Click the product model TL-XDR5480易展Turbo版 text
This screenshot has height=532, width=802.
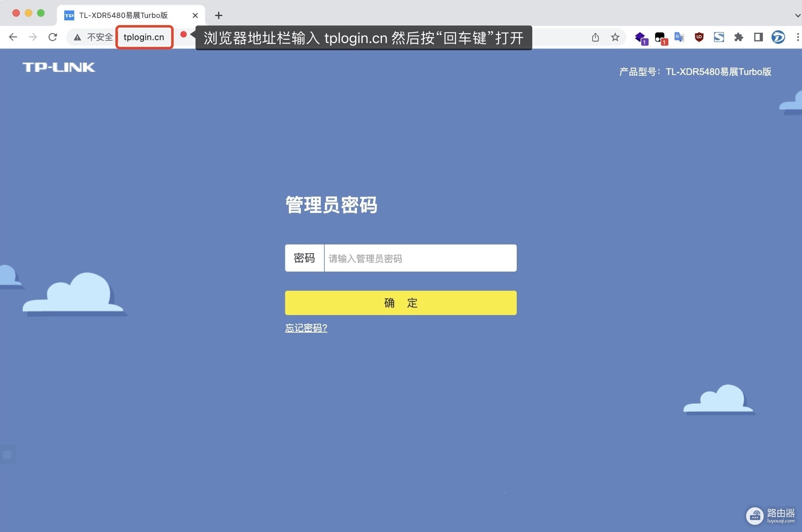point(718,72)
